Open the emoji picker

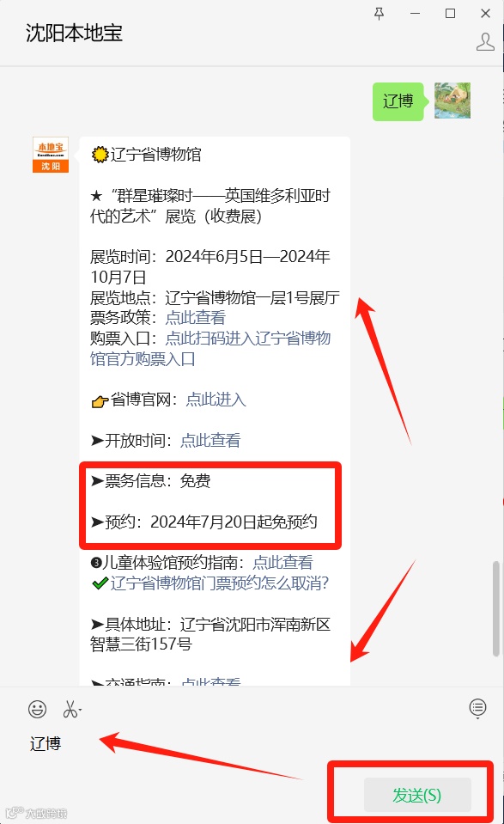tap(37, 709)
